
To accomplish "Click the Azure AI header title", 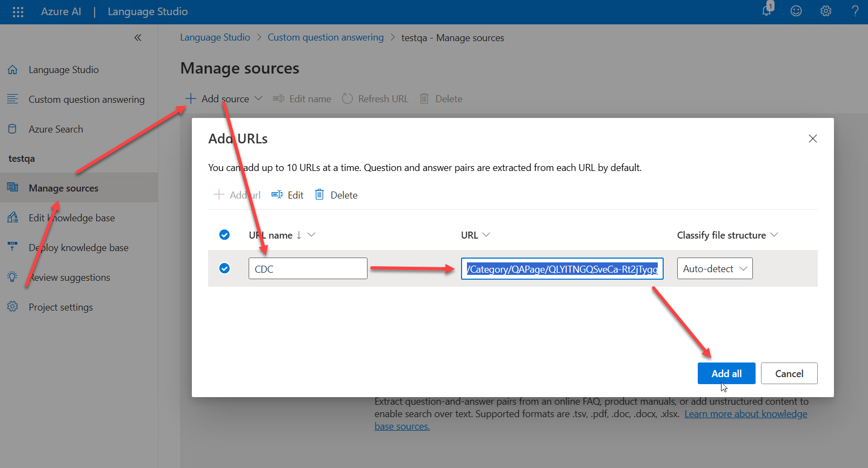I will click(61, 11).
